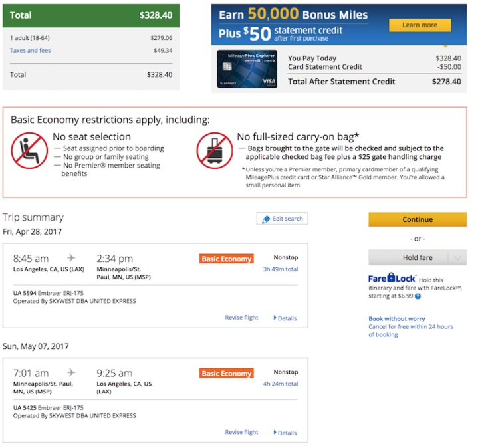
Task: Click the FareLock lock logo
Action: click(391, 277)
